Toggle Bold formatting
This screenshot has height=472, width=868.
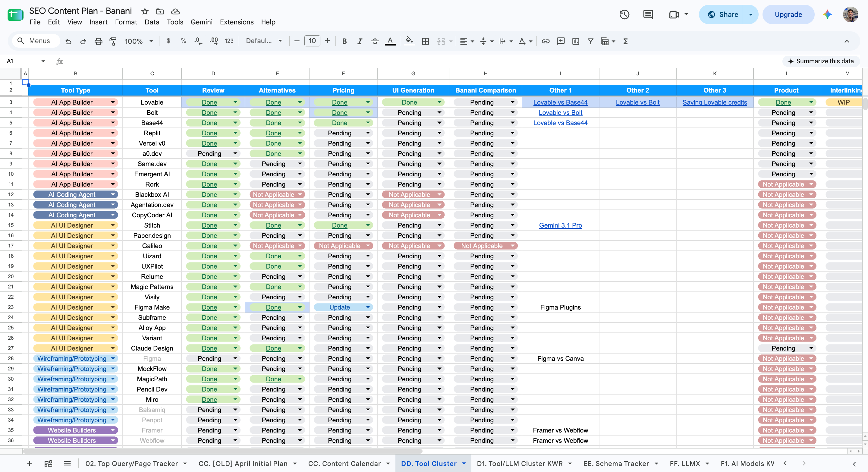[x=344, y=41]
